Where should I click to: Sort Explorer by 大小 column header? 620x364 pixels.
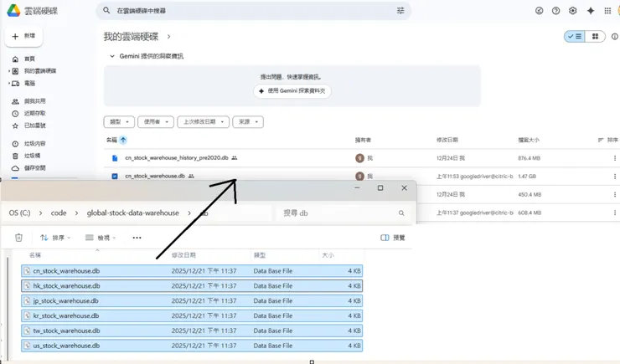coord(328,255)
